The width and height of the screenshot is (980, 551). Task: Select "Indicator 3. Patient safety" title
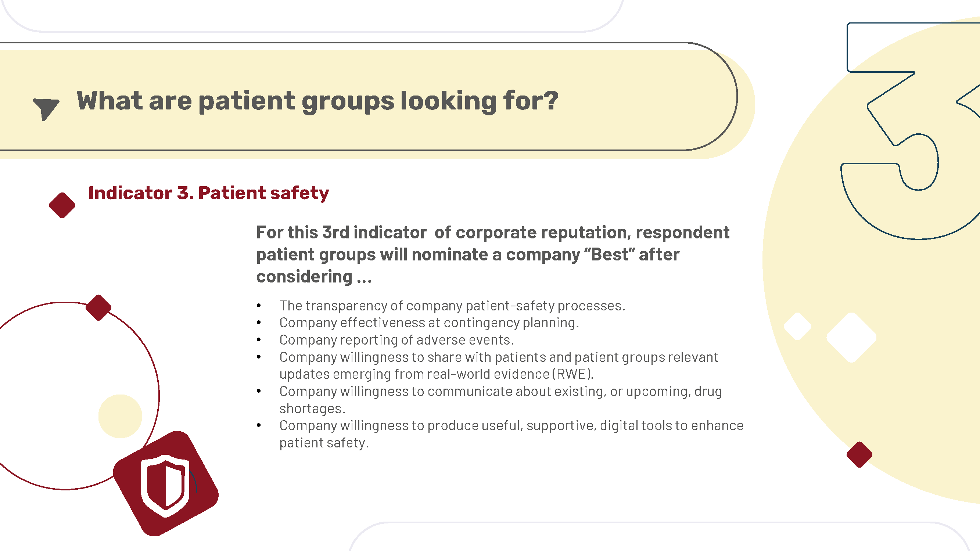pos(208,193)
